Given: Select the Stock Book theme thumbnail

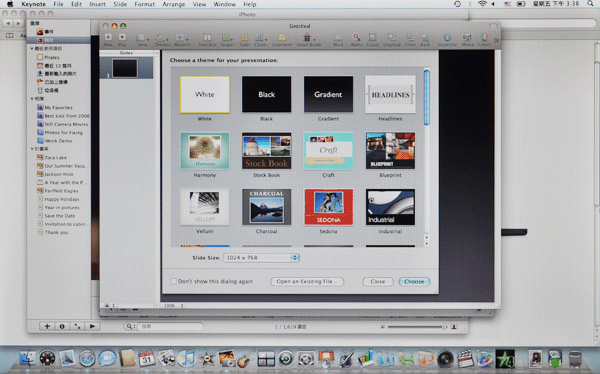Looking at the screenshot, I should click(x=266, y=151).
